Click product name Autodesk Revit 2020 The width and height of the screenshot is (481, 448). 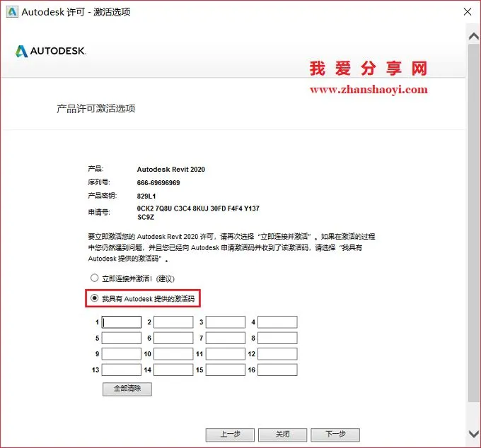coord(171,170)
